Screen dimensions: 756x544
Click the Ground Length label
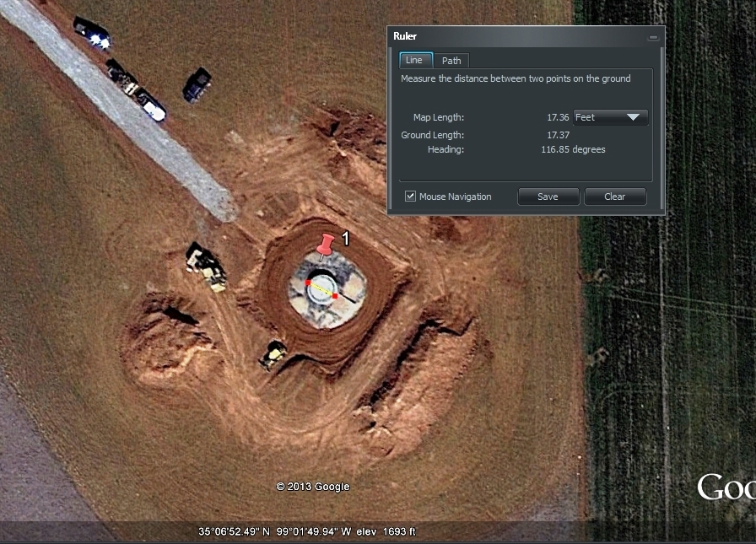[433, 136]
